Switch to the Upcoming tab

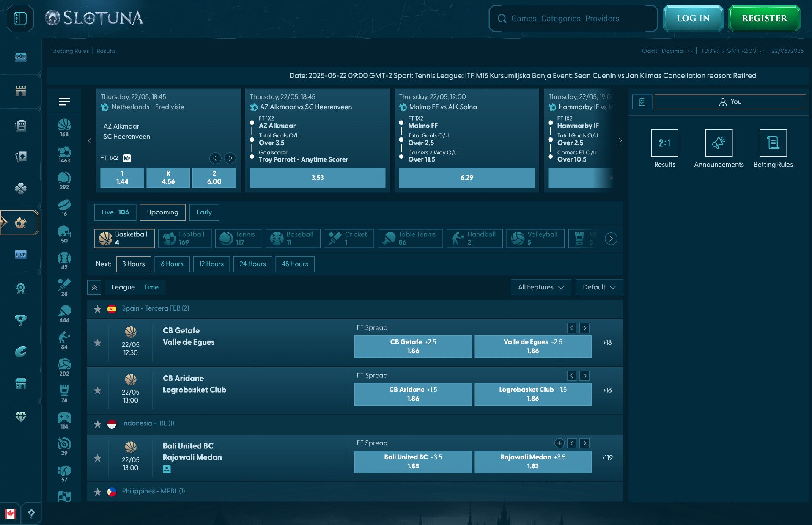pyautogui.click(x=162, y=212)
